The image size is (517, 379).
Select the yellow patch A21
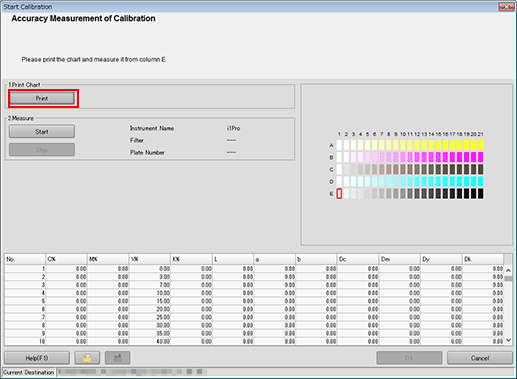point(480,145)
